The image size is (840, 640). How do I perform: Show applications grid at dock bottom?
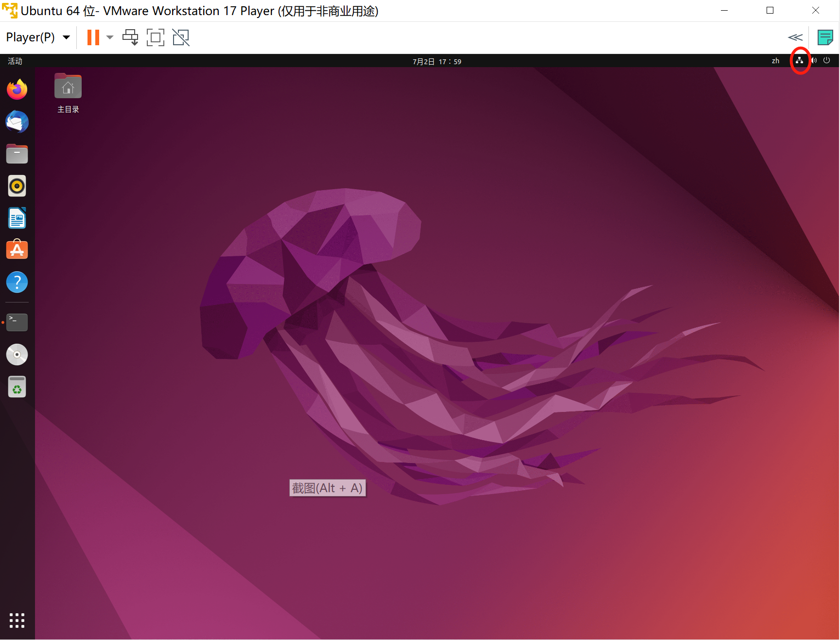click(x=17, y=620)
